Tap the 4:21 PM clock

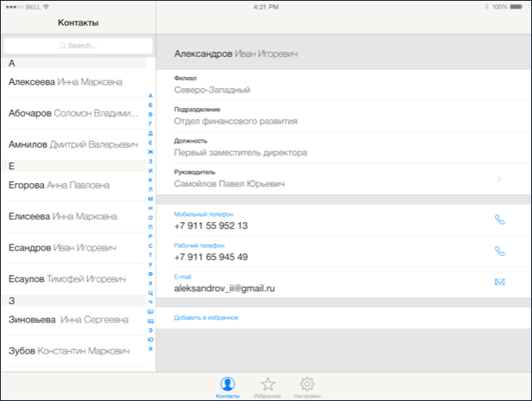click(266, 7)
